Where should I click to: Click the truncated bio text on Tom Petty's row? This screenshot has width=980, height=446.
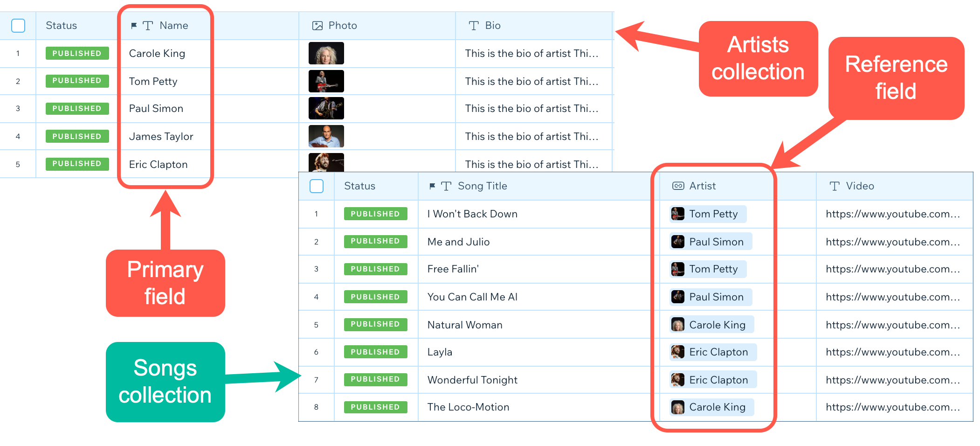531,81
